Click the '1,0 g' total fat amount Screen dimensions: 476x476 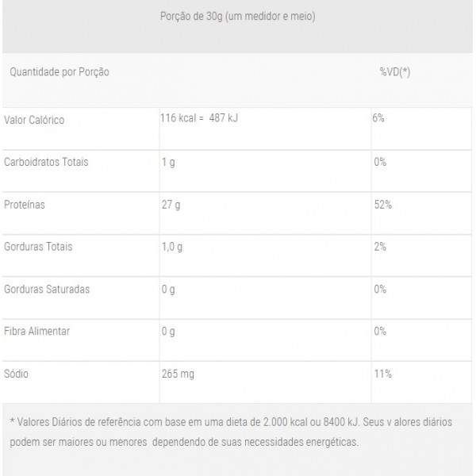(172, 247)
